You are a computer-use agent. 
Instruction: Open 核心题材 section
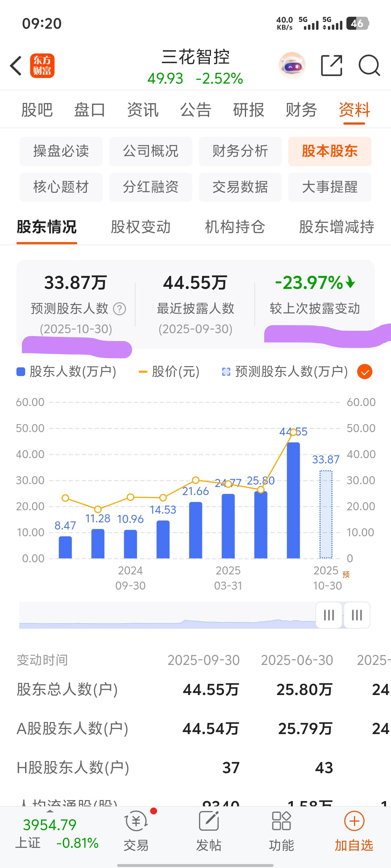(x=61, y=187)
